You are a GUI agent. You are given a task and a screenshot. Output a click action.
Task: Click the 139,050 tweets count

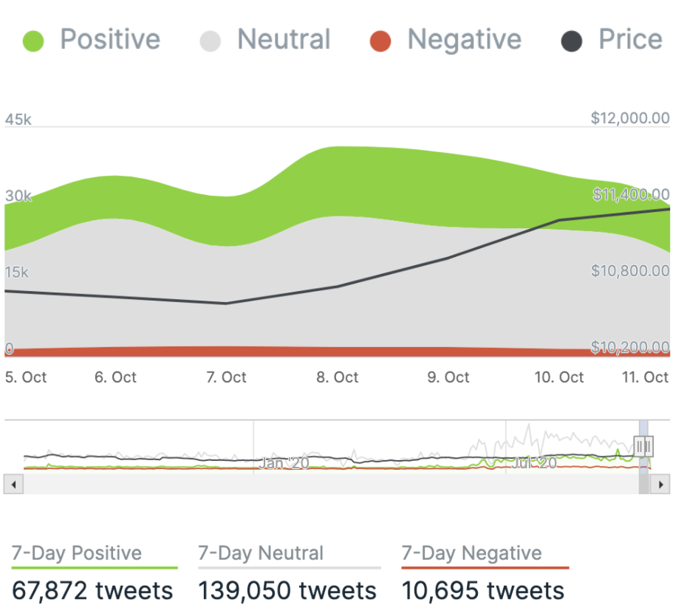287,591
